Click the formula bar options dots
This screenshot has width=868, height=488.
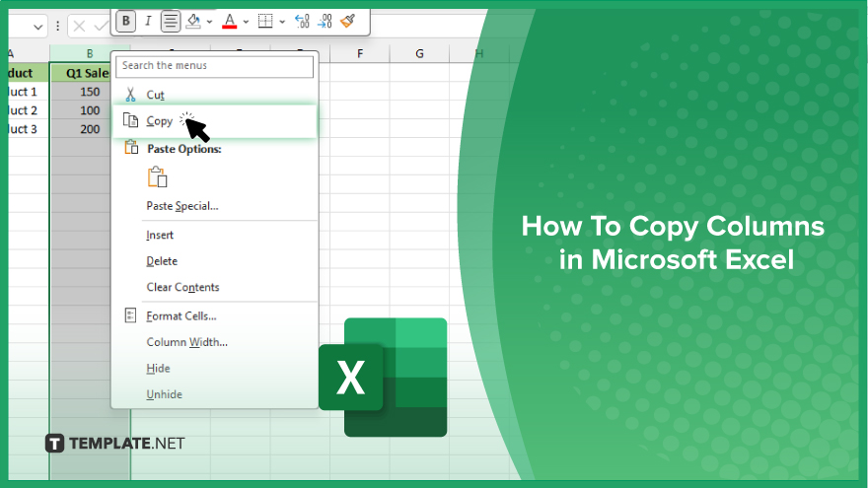tap(57, 26)
